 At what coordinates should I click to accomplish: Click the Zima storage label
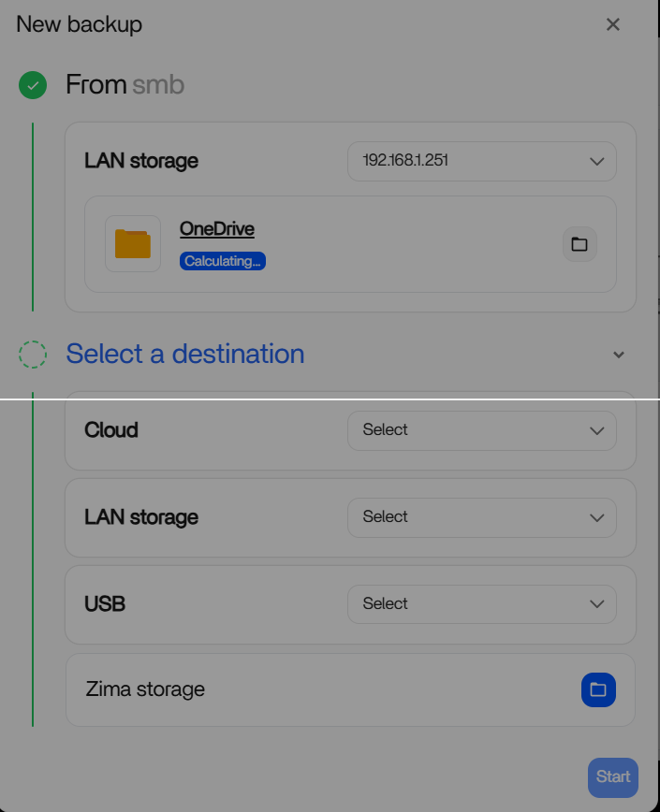[145, 689]
